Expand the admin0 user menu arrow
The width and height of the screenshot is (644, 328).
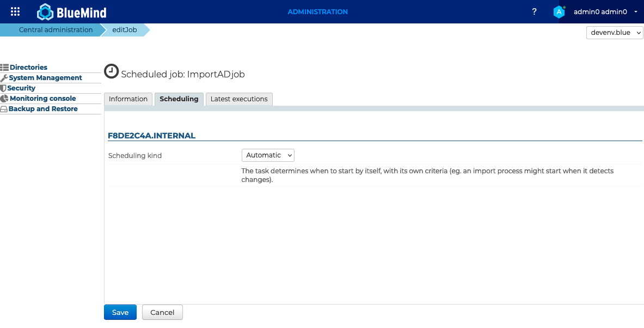coord(636,11)
